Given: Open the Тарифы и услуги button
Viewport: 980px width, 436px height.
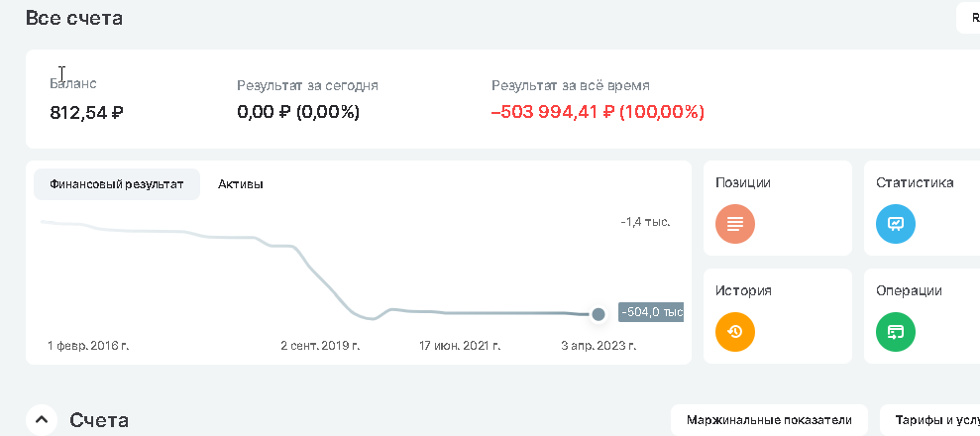Looking at the screenshot, I should [929, 420].
